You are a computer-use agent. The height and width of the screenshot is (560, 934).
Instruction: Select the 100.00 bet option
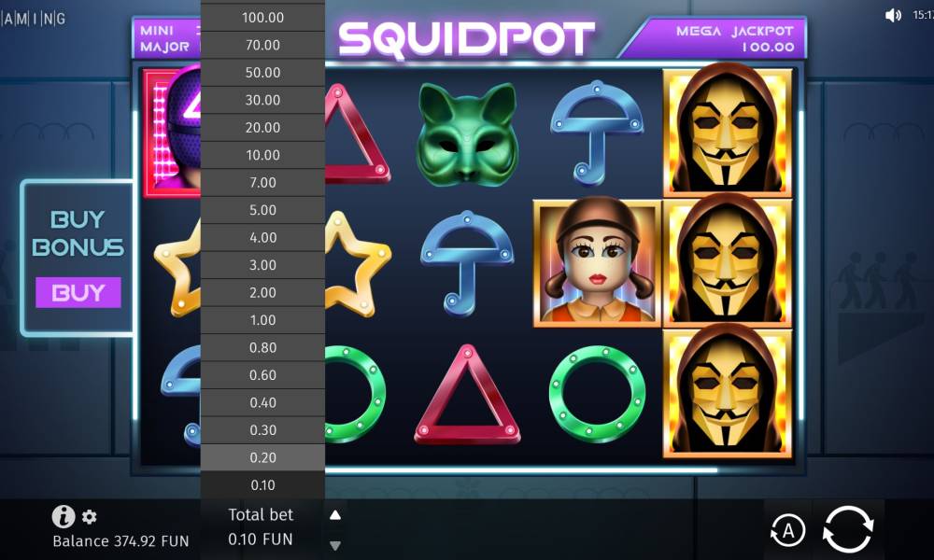coord(262,17)
